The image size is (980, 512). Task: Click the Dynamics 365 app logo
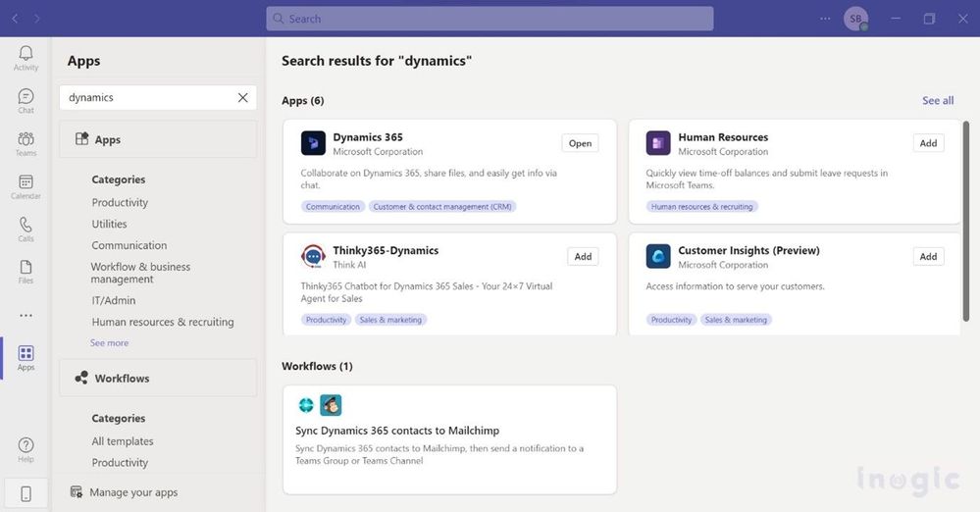coord(313,143)
